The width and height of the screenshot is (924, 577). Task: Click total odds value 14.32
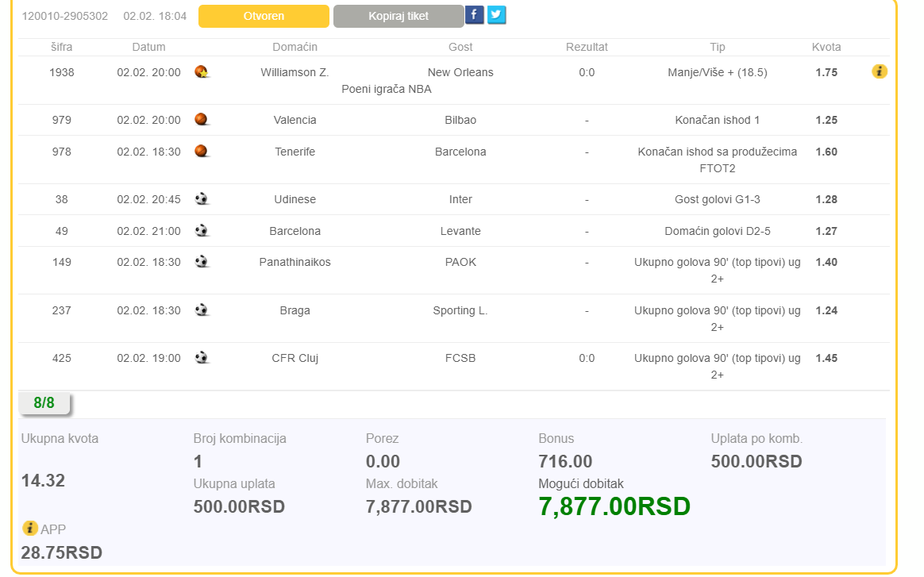(x=43, y=481)
